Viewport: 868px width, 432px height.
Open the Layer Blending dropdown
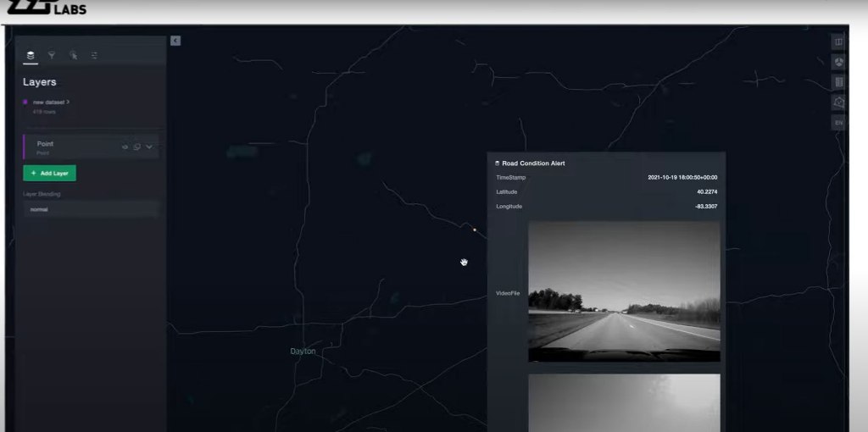[x=90, y=209]
